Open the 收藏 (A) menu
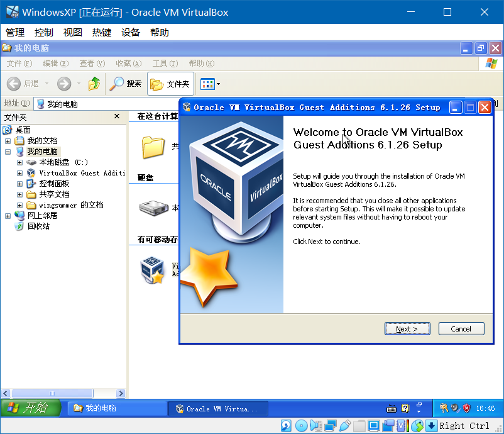 (x=129, y=64)
